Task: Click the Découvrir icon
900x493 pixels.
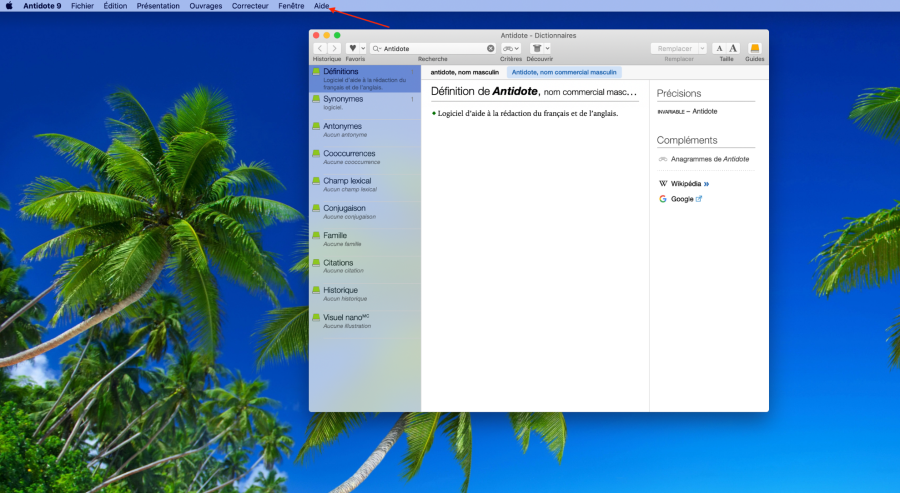Action: click(x=537, y=48)
